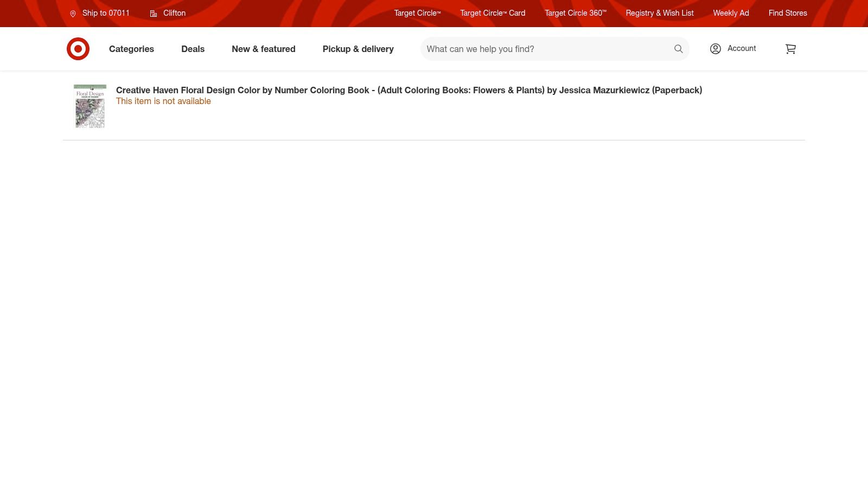Click the location pin icon
The width and height of the screenshot is (868, 488).
[73, 14]
